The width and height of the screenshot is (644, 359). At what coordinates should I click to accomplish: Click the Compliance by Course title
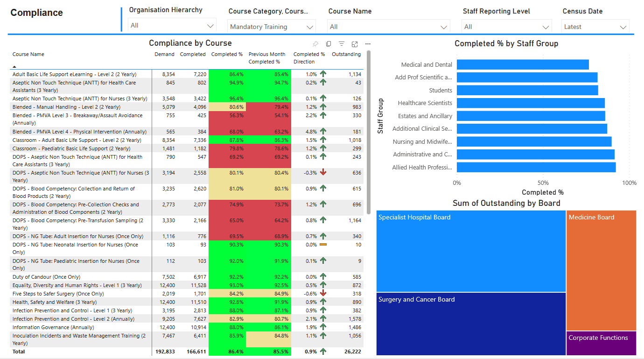[x=190, y=43]
